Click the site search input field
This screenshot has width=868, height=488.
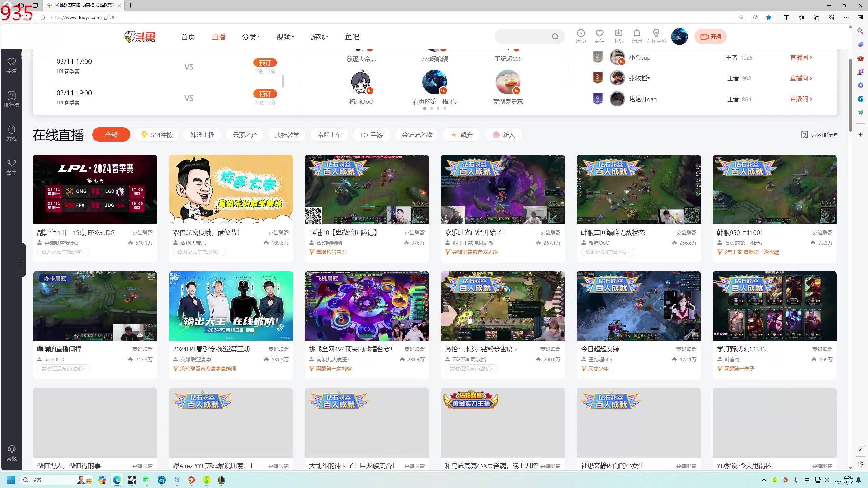click(x=523, y=37)
